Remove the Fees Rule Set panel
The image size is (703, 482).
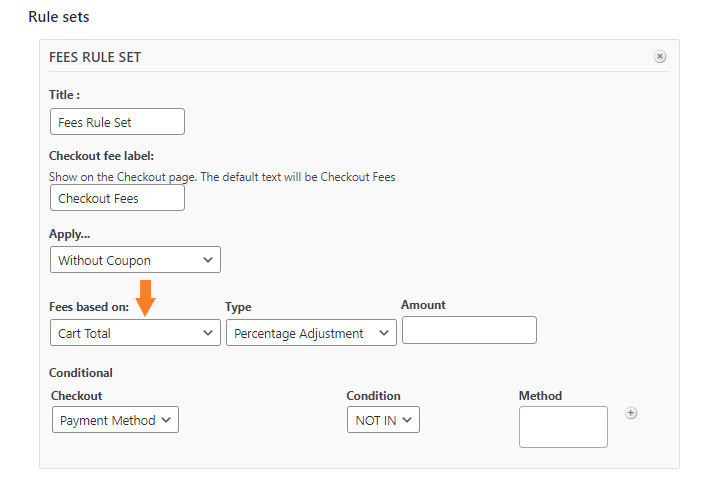pyautogui.click(x=660, y=56)
